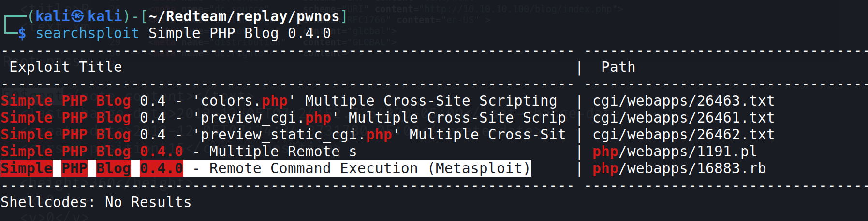868x221 pixels.
Task: Click the dollar sign prompt symbol
Action: (22, 33)
